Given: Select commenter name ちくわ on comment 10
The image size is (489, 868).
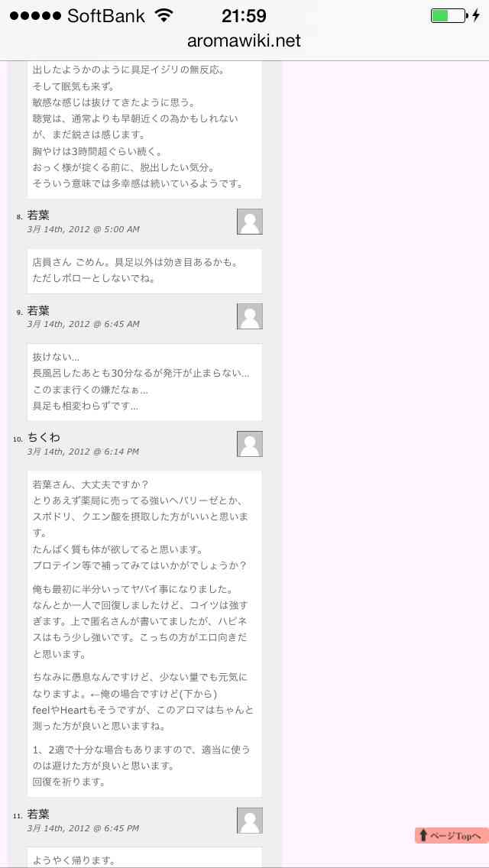Looking at the screenshot, I should coord(44,437).
